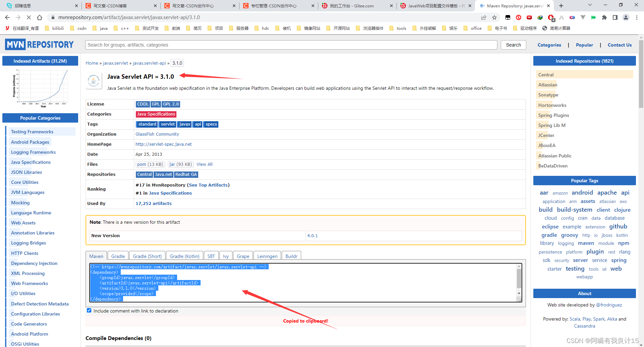This screenshot has height=347, width=644.
Task: Open the 在线翻译_有道 bookmark
Action: click(x=22, y=28)
